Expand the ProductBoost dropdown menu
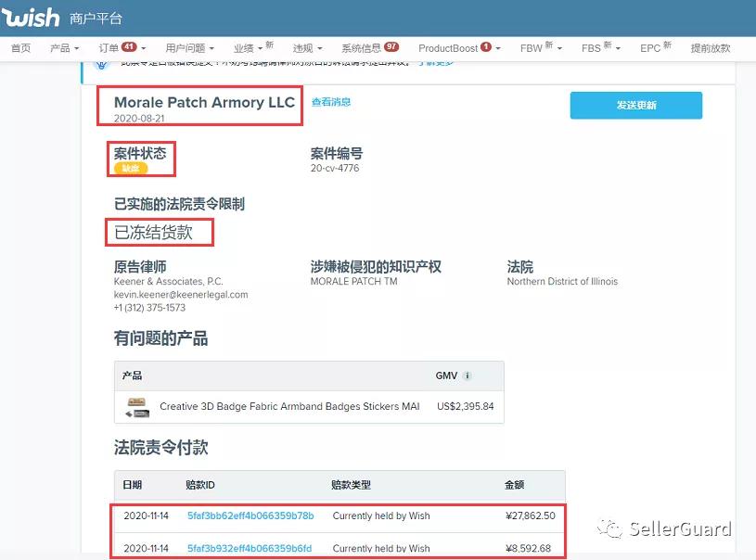 459,47
